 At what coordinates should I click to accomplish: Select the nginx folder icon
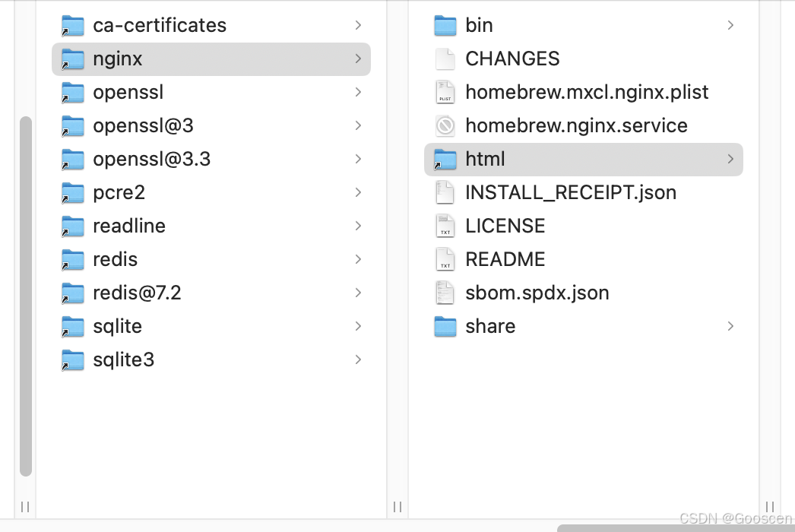[x=73, y=59]
